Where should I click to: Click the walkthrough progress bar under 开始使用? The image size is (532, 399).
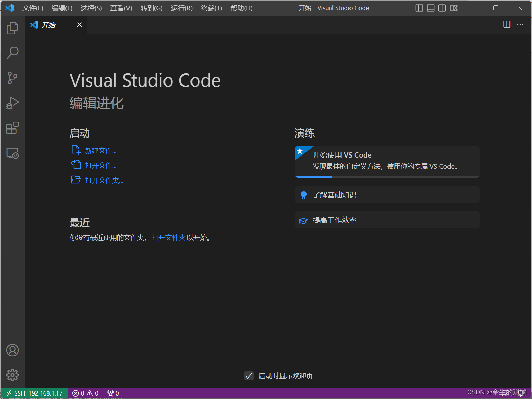pyautogui.click(x=387, y=177)
